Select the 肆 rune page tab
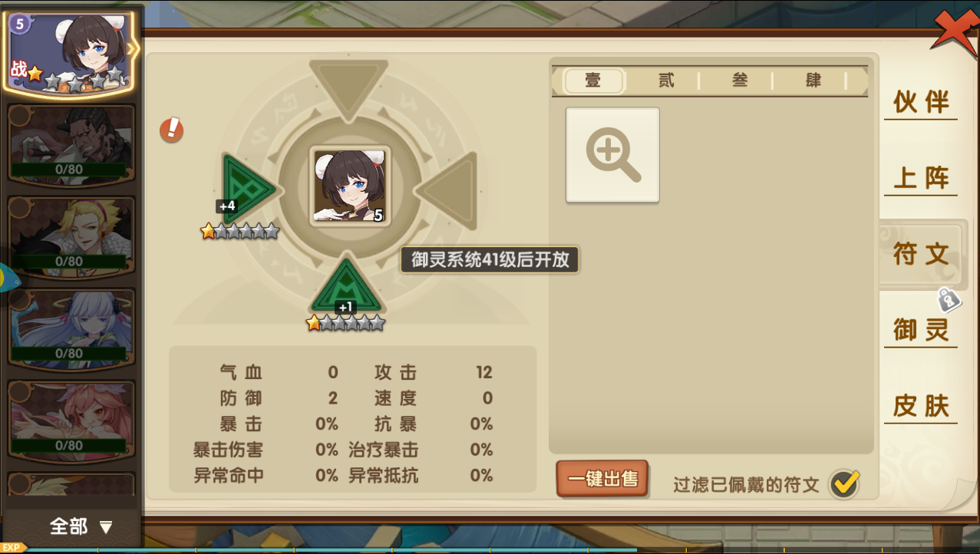This screenshot has width=980, height=554. coord(813,81)
